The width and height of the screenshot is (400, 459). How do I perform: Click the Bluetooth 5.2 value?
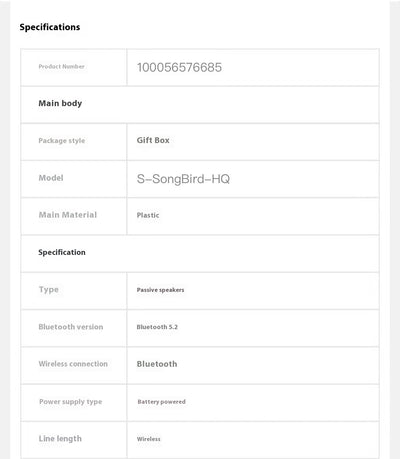[x=157, y=327]
